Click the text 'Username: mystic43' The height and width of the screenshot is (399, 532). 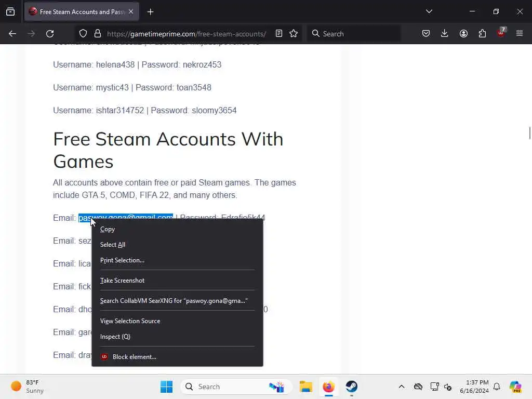pyautogui.click(x=91, y=87)
